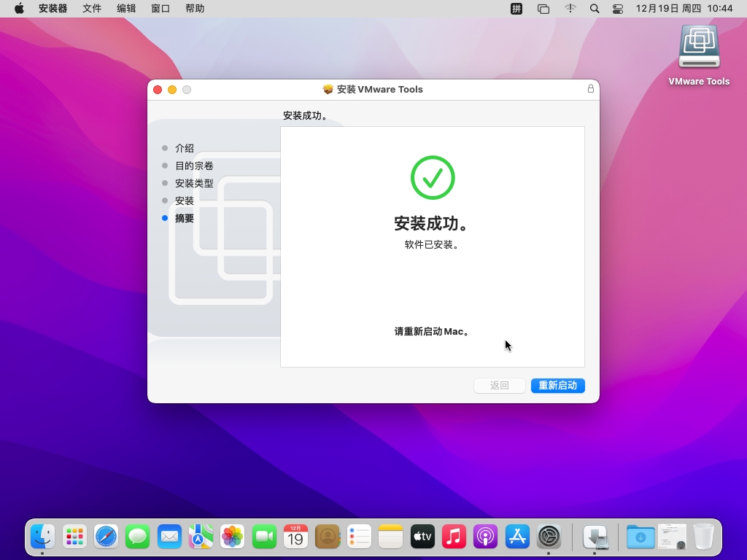This screenshot has height=560, width=747.
Task: Open System Preferences from the Dock
Action: point(549,537)
